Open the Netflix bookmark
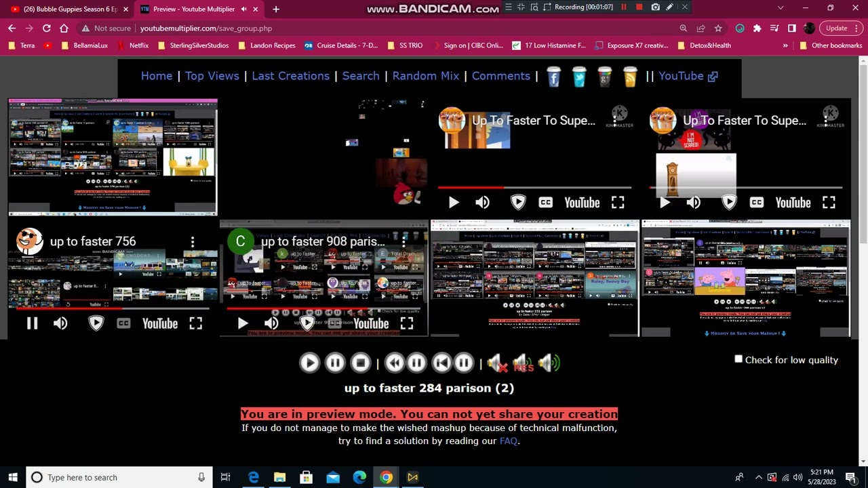This screenshot has height=488, width=868. [132, 45]
